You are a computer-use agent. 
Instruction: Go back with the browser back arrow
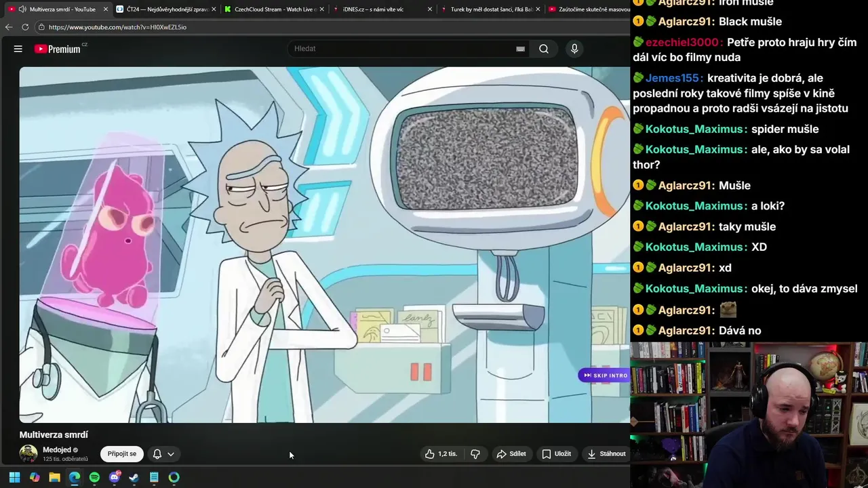point(9,27)
